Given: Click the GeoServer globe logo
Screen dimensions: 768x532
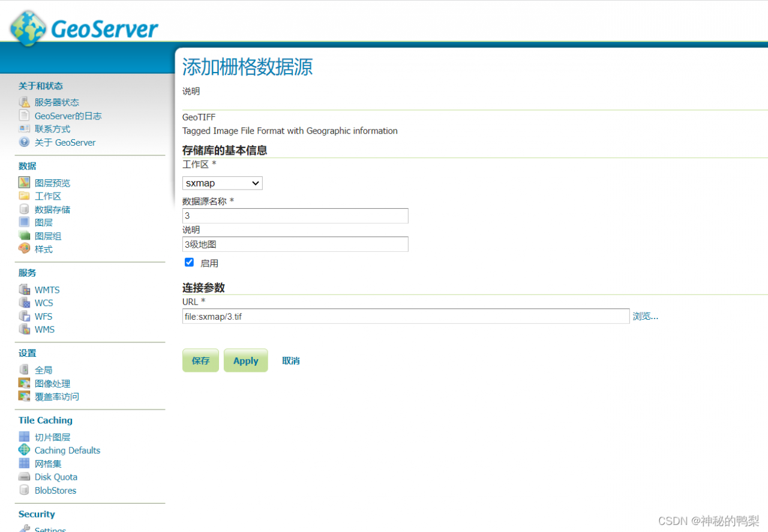Looking at the screenshot, I should [28, 27].
